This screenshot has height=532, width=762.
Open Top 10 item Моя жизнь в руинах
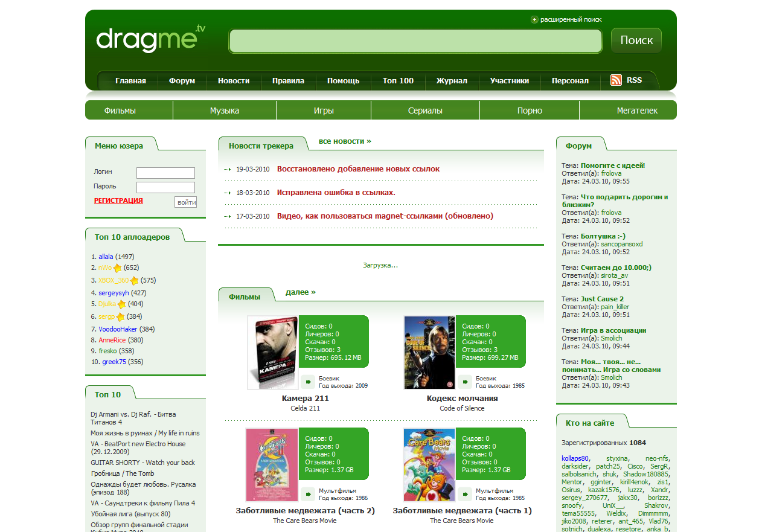click(x=145, y=433)
